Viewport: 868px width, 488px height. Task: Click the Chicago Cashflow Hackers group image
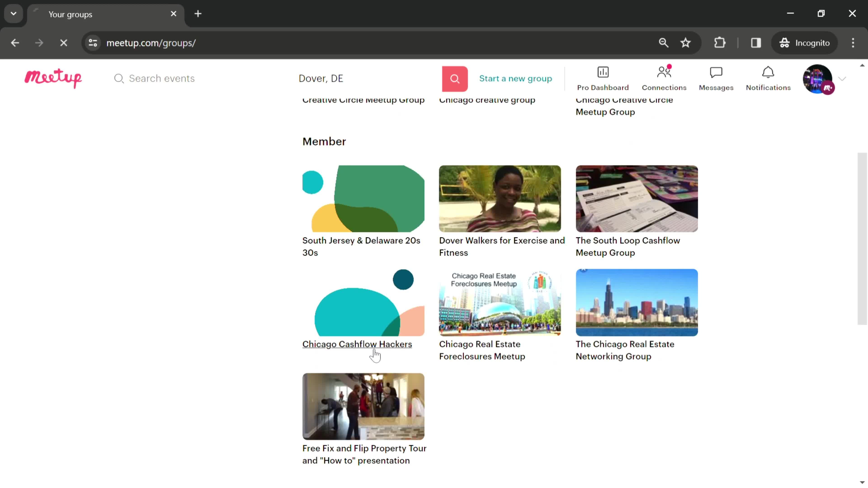coord(363,303)
